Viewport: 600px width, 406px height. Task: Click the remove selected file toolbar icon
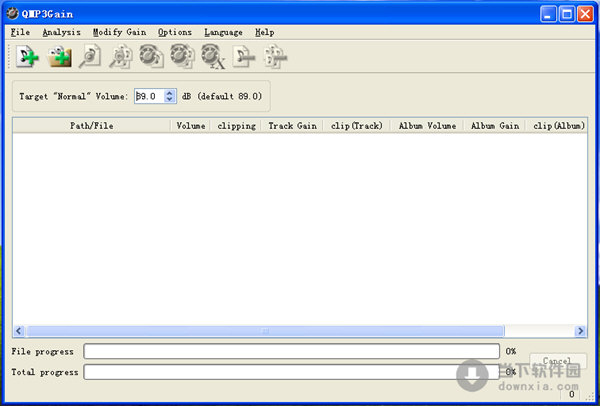[244, 57]
